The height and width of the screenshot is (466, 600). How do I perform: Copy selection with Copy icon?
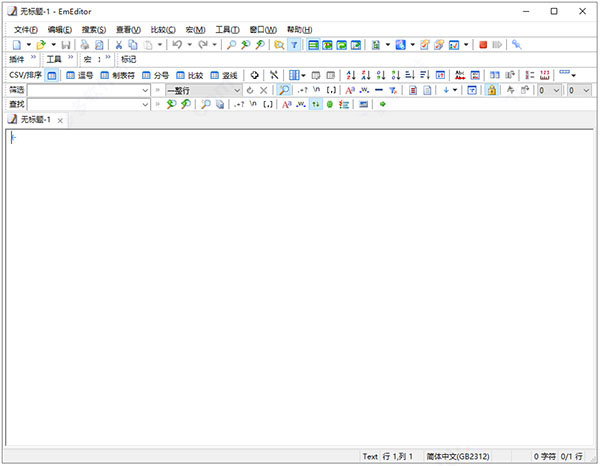(133, 45)
